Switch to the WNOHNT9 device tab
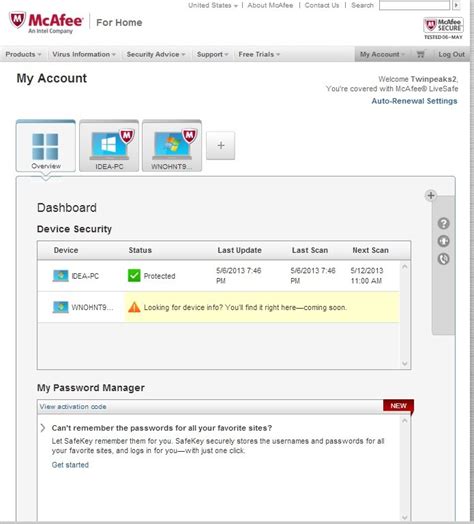 coord(172,146)
